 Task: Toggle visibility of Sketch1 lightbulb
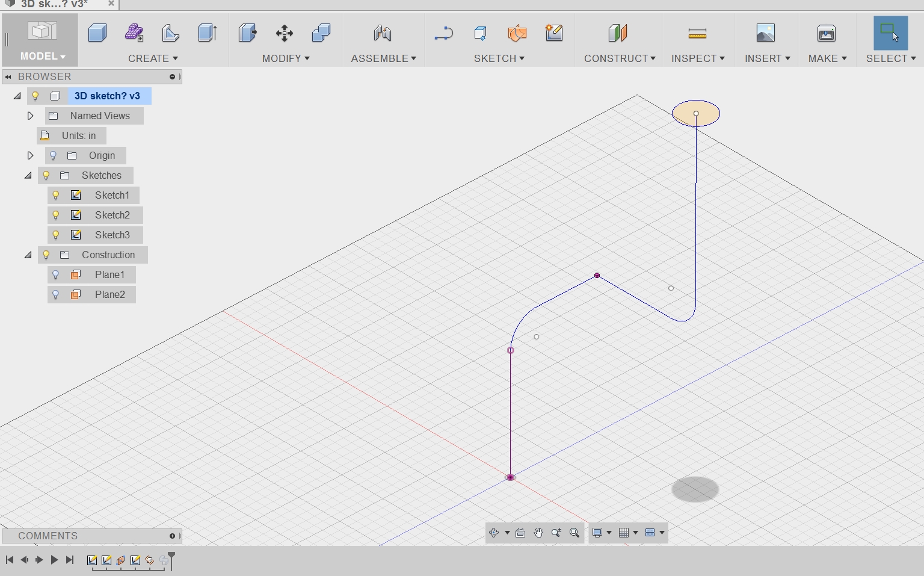click(56, 195)
